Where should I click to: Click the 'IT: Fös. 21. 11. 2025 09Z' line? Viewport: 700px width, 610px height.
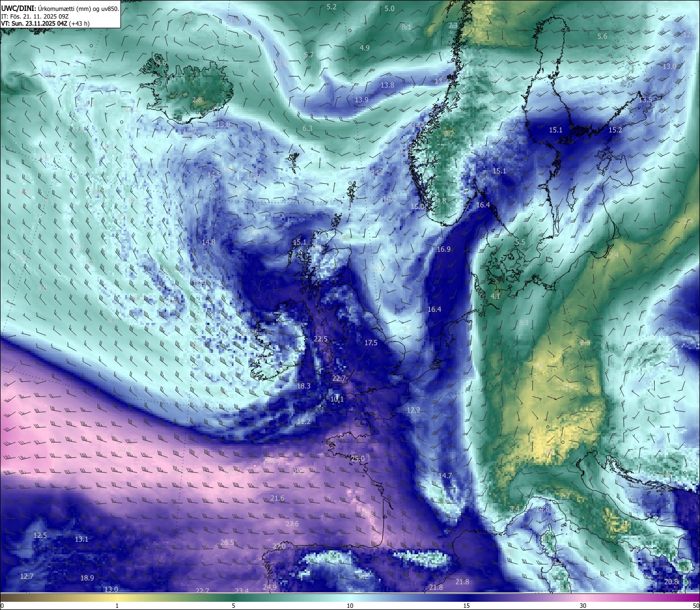[35, 16]
